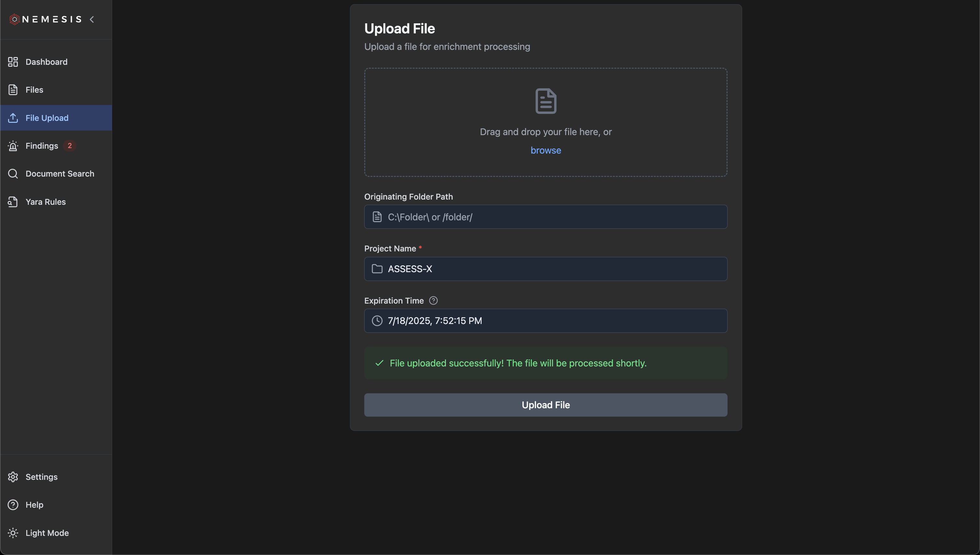Click the Originating Folder Path input

point(545,216)
